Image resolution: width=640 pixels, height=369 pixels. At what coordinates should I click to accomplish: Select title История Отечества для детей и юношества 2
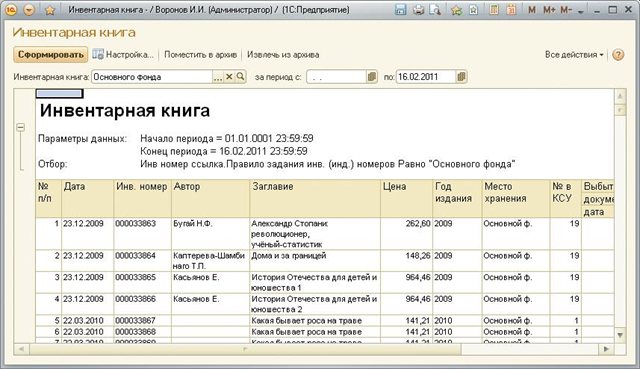pyautogui.click(x=315, y=304)
